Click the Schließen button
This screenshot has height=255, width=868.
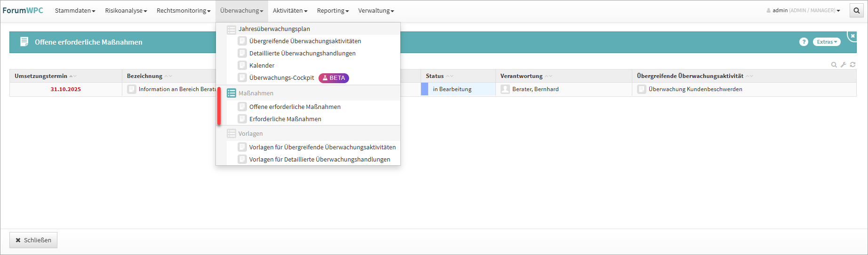tap(33, 240)
